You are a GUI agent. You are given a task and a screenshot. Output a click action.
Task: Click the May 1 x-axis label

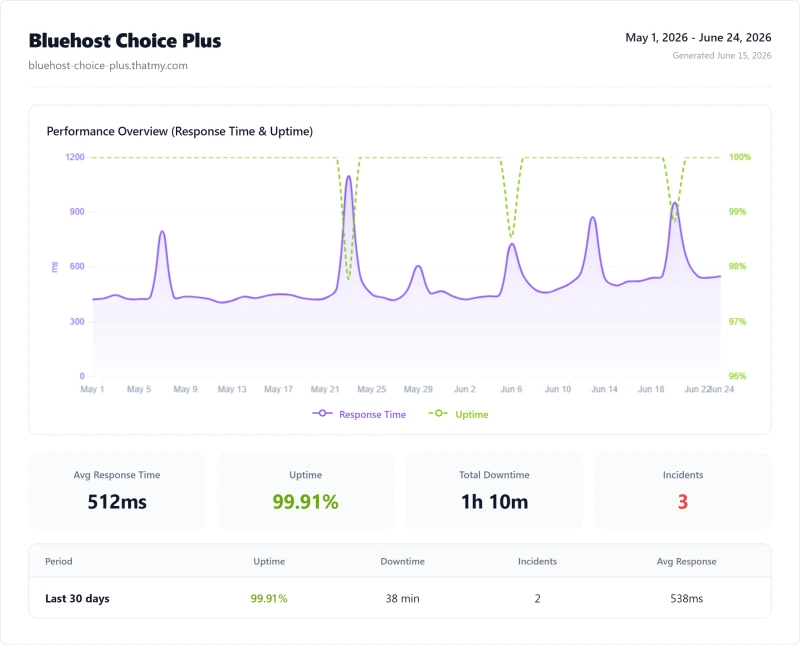(92, 389)
